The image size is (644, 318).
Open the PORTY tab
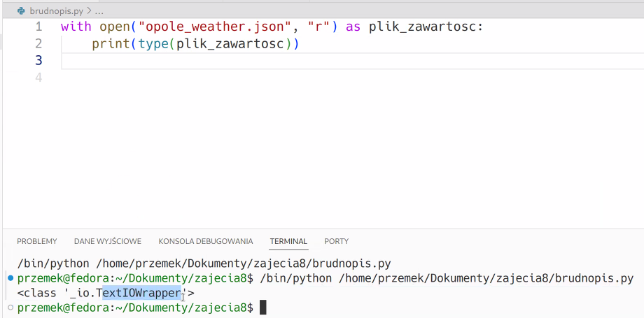[337, 241]
